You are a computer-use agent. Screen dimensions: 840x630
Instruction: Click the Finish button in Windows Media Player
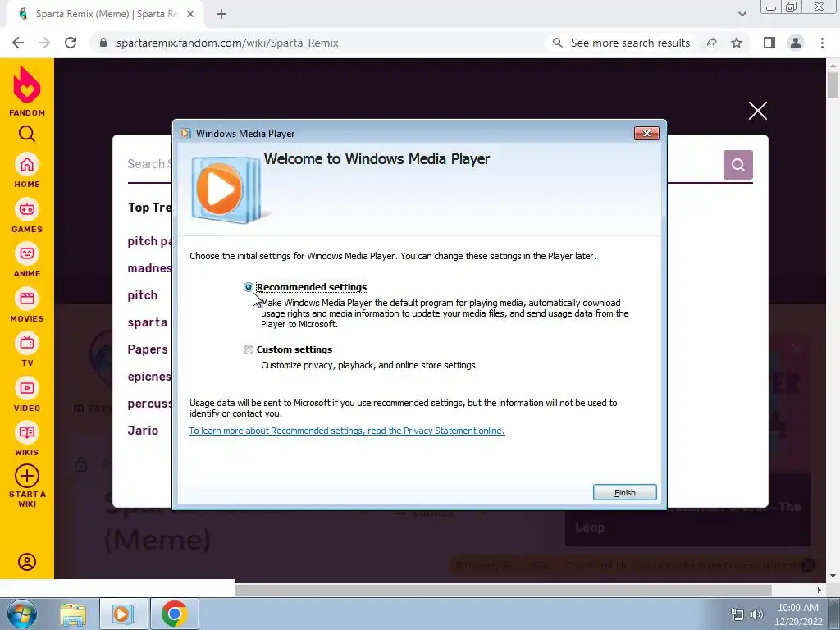coord(624,492)
